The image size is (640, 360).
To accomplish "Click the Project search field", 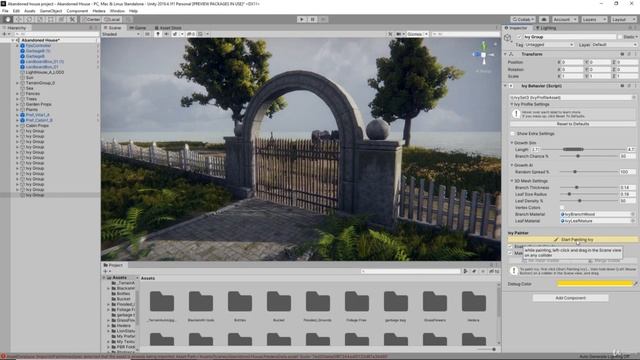I will pos(411,271).
